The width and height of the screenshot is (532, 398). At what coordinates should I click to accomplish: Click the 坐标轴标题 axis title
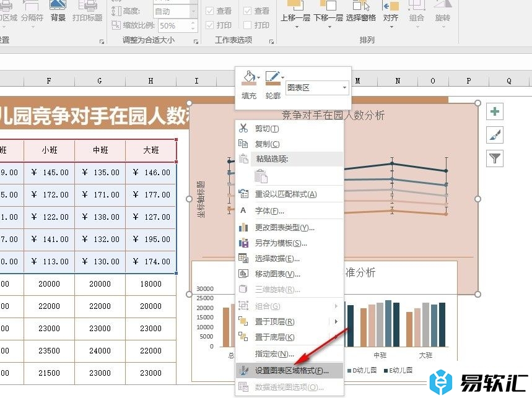[201, 199]
